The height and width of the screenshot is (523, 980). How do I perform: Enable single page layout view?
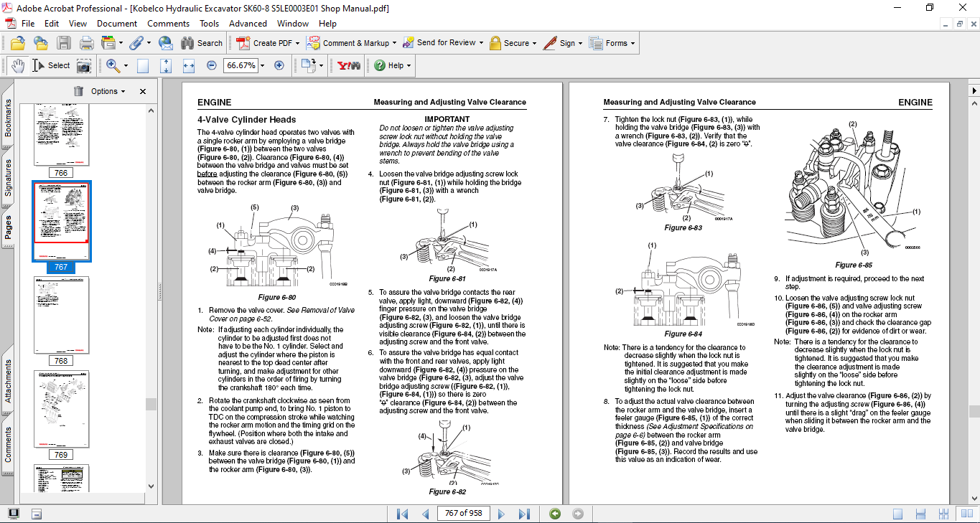[x=897, y=514]
